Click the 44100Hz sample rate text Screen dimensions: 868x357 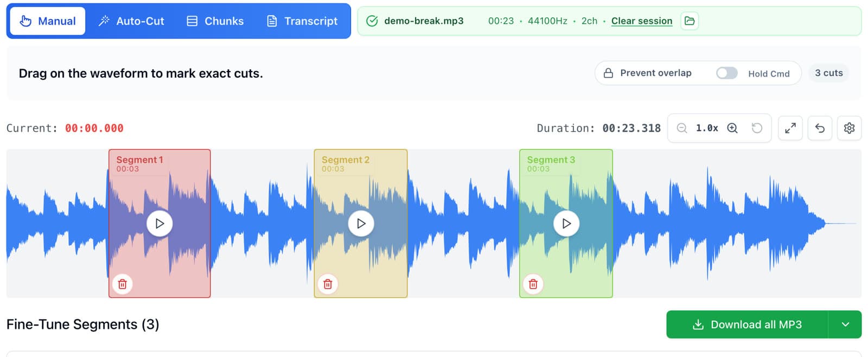547,21
